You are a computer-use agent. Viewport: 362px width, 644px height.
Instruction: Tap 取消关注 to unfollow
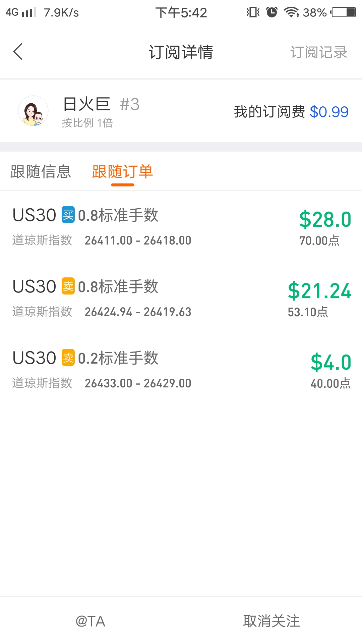pyautogui.click(x=271, y=621)
